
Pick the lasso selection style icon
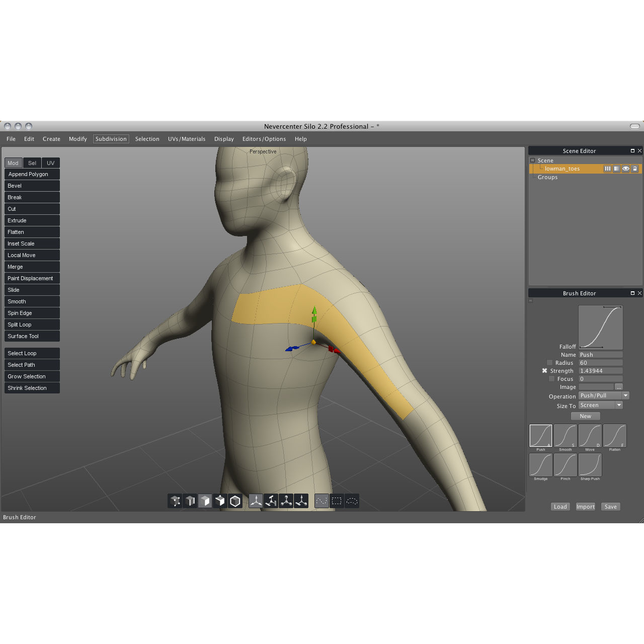(352, 501)
